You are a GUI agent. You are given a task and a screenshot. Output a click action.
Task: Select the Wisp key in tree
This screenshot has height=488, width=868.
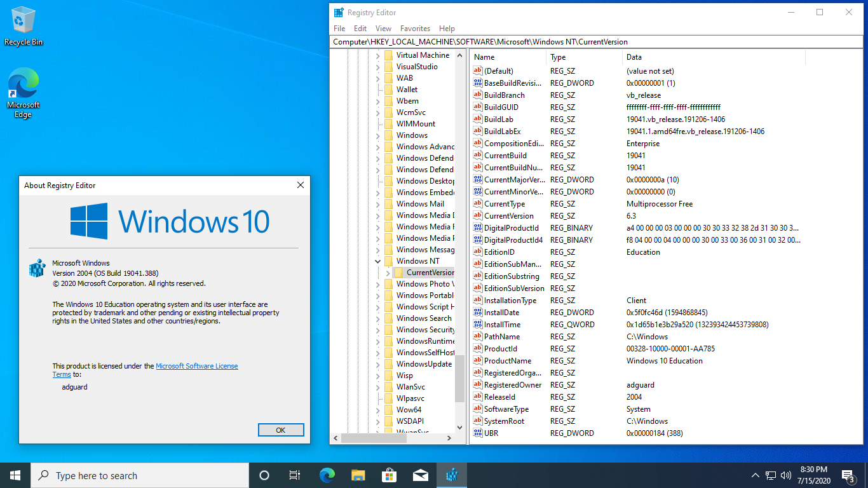click(404, 376)
